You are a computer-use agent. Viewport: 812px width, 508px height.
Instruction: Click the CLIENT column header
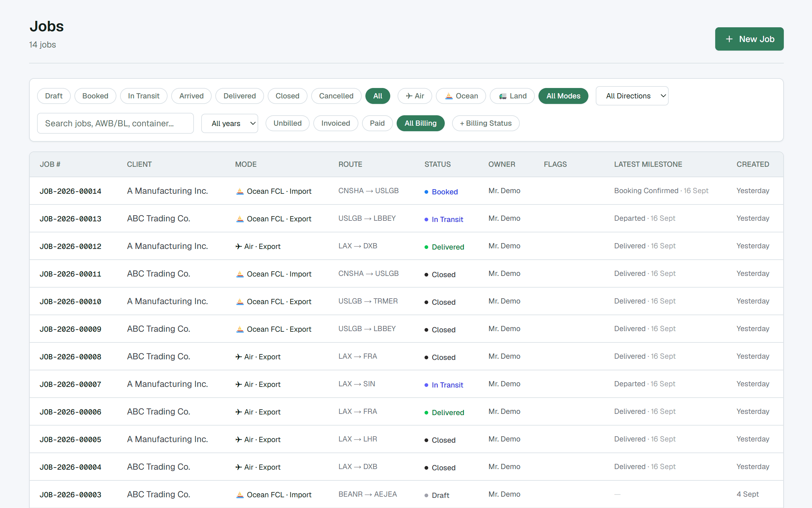(x=139, y=164)
